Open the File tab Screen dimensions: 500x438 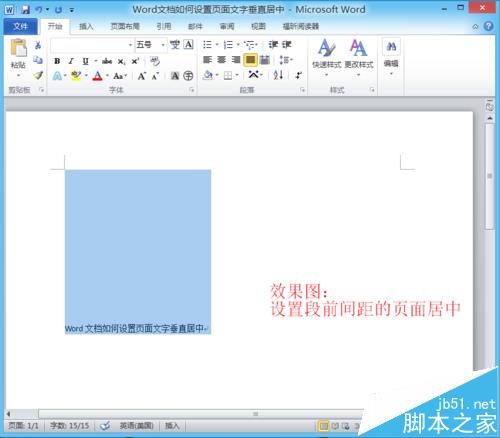click(21, 26)
